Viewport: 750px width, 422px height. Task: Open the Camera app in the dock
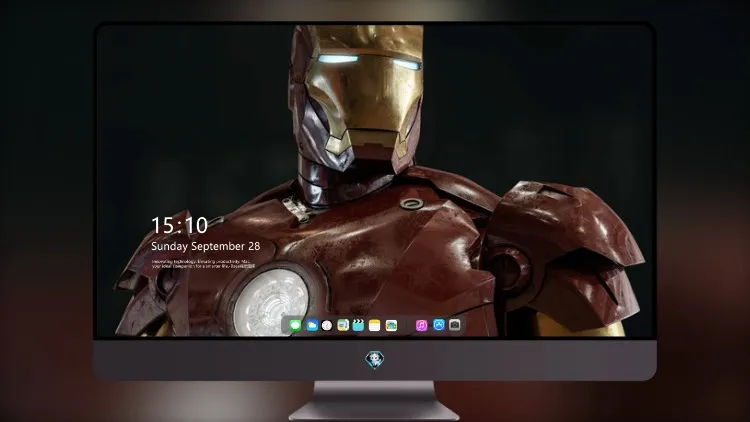pos(455,325)
